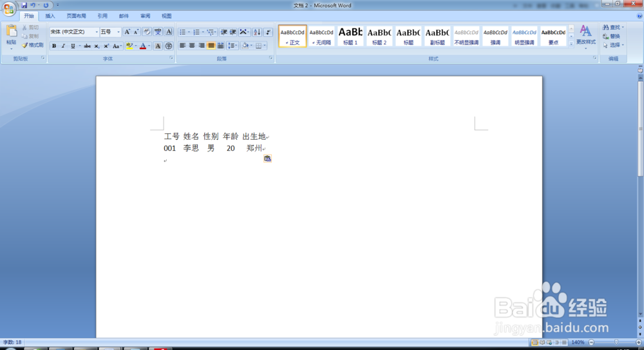Apply strikethrough (abc) formatting

pyautogui.click(x=87, y=46)
